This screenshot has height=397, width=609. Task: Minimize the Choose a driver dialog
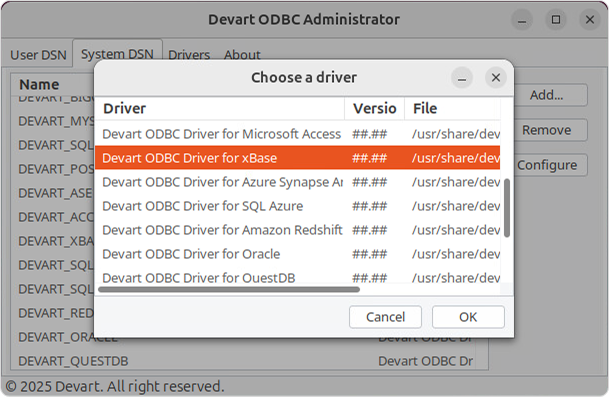click(x=462, y=78)
